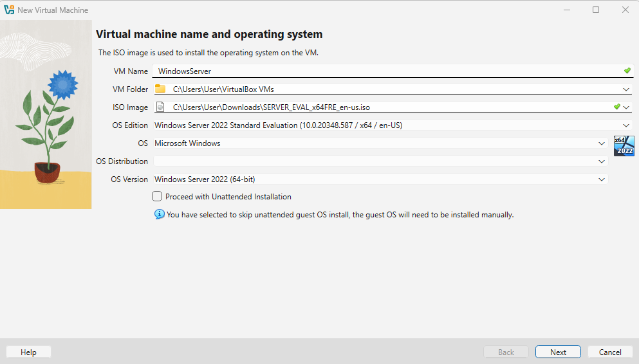The width and height of the screenshot is (639, 364).
Task: Minimize the New Virtual Machine window
Action: (x=567, y=10)
